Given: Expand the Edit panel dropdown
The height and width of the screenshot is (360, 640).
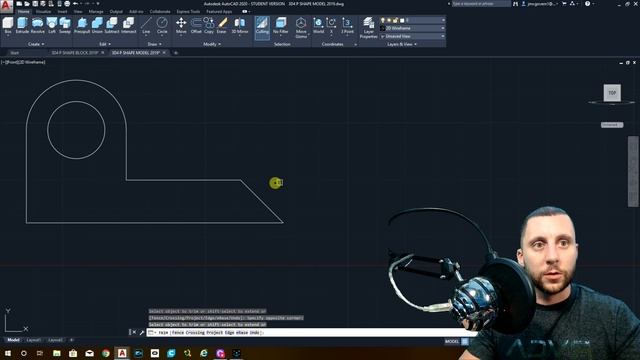Looking at the screenshot, I should point(105,44).
